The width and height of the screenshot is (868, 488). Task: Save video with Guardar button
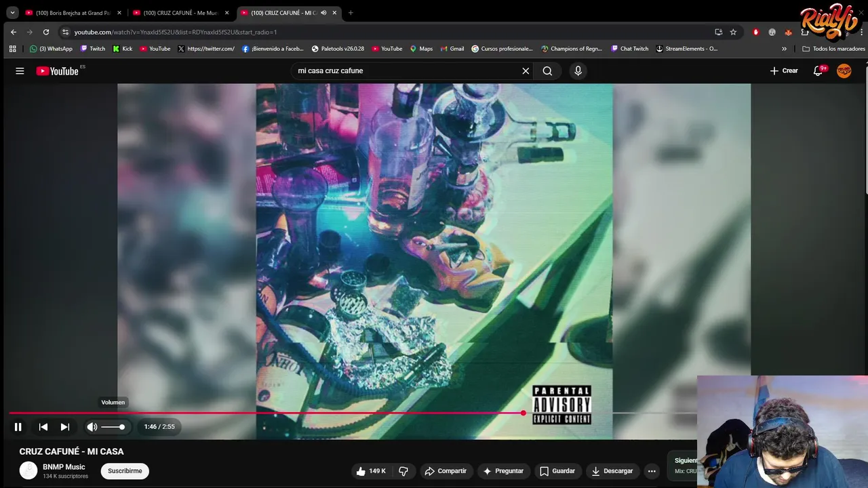[557, 471]
